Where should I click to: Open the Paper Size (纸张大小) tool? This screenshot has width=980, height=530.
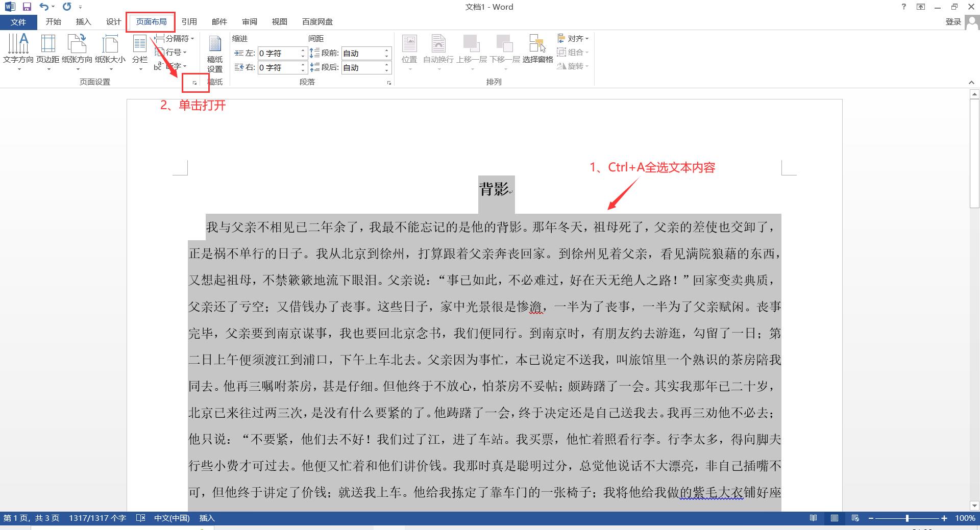pyautogui.click(x=110, y=45)
